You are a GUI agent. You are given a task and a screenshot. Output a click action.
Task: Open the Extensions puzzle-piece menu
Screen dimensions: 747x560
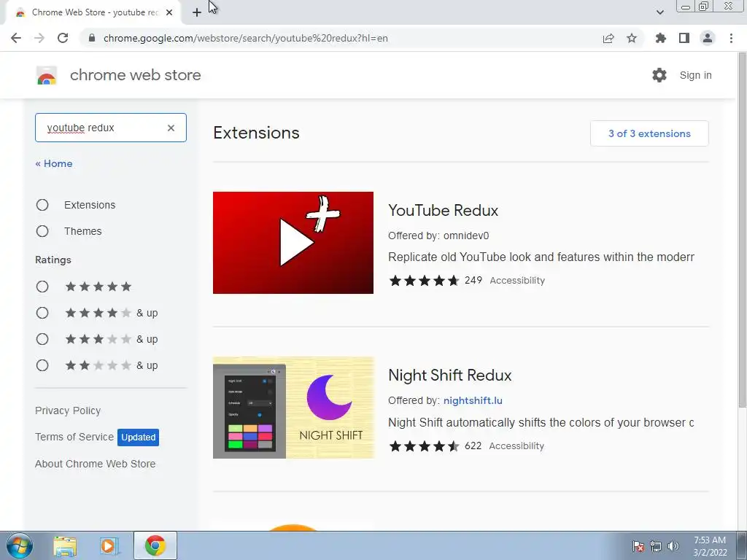point(660,38)
